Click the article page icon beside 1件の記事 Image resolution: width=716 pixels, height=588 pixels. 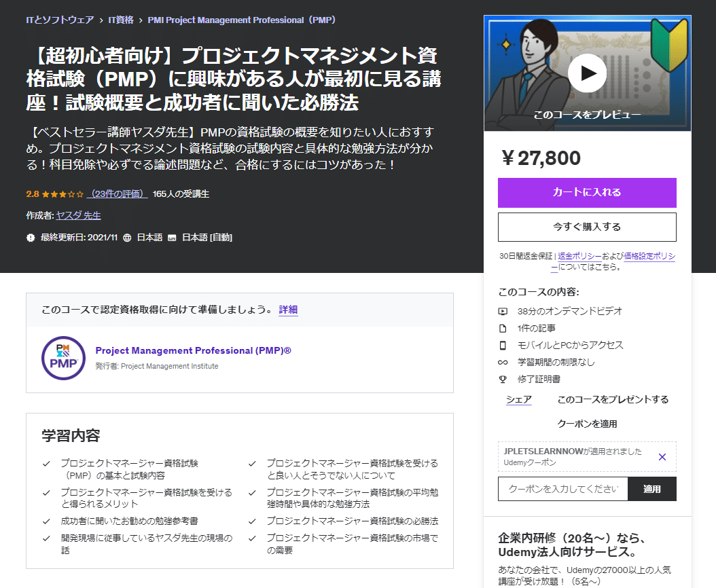coord(502,327)
